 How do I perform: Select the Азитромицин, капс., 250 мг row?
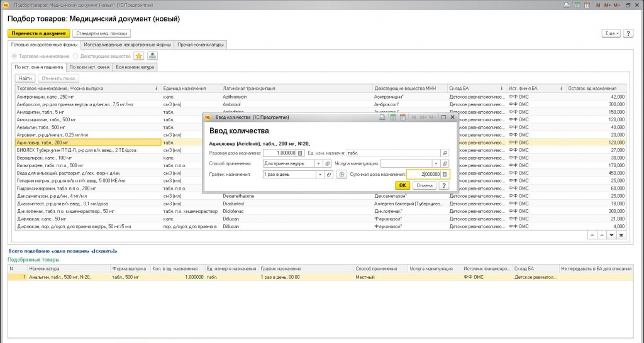[320, 97]
